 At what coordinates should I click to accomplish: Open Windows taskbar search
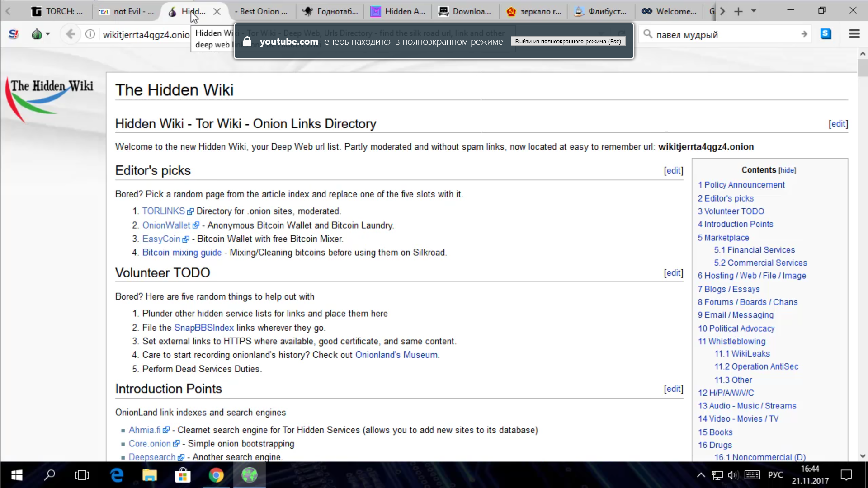[50, 475]
